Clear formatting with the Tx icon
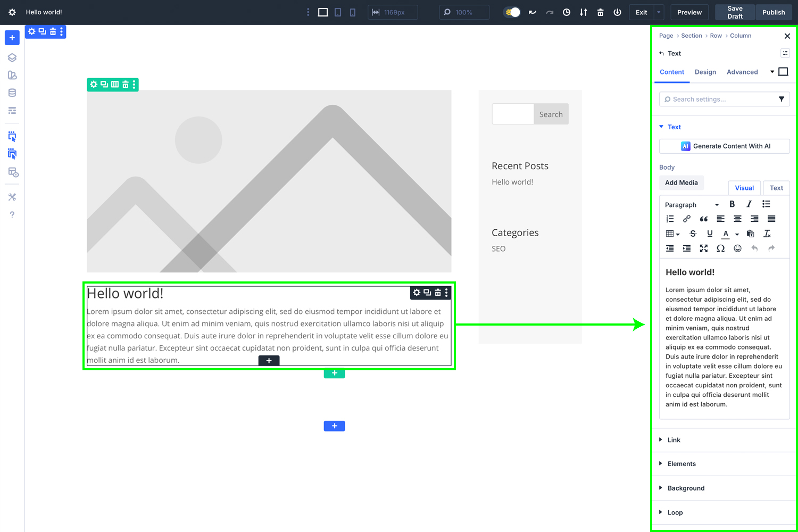 (767, 234)
